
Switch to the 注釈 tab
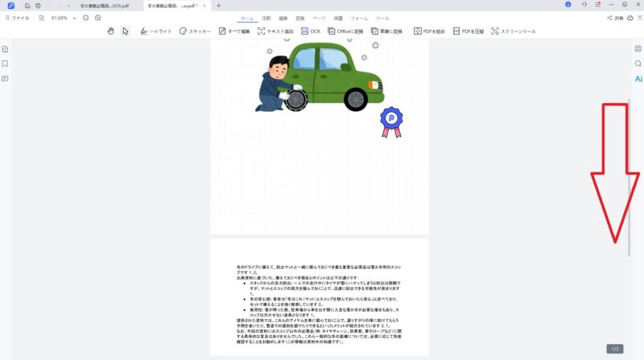[266, 17]
